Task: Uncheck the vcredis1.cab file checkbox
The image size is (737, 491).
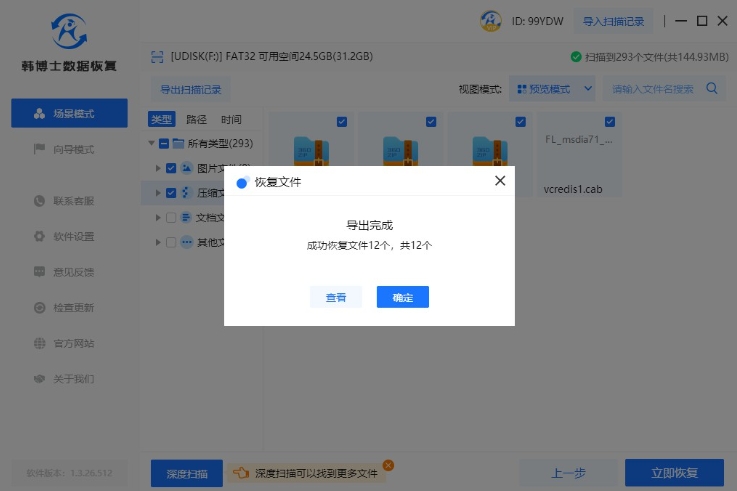Action: 610,122
